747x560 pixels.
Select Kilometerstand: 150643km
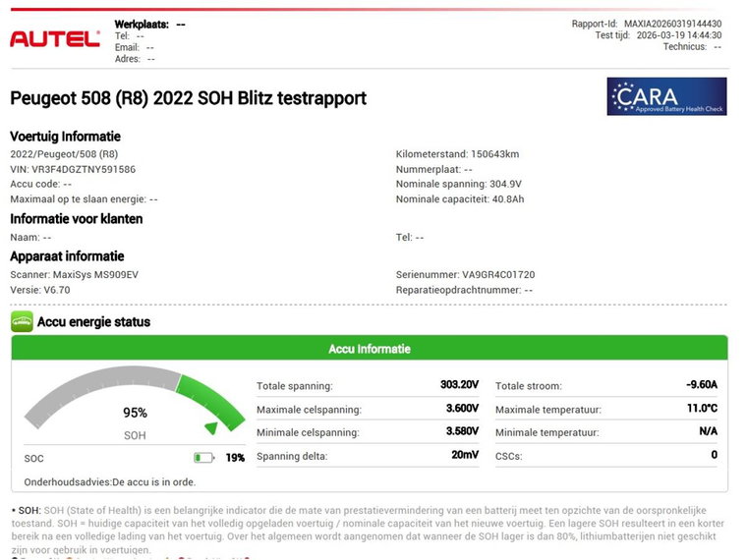click(457, 154)
